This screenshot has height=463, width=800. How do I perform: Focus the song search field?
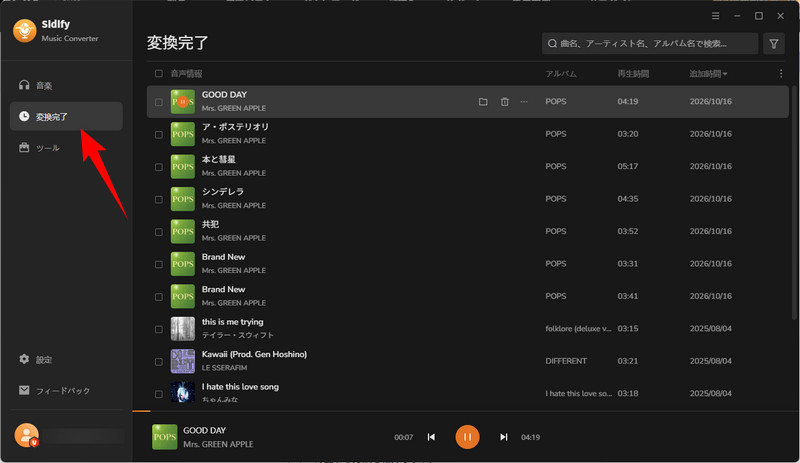click(x=650, y=43)
